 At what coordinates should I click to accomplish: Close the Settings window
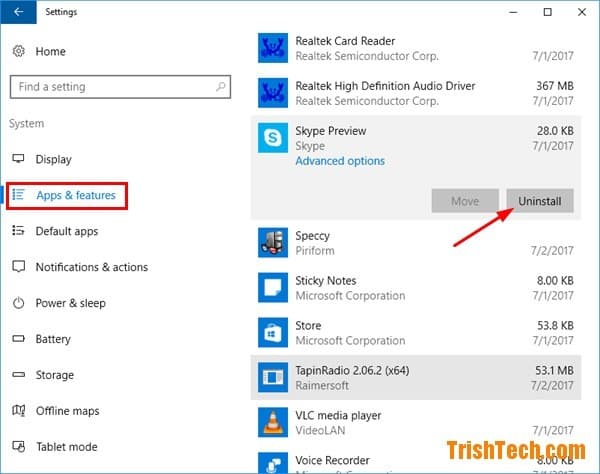tap(582, 12)
